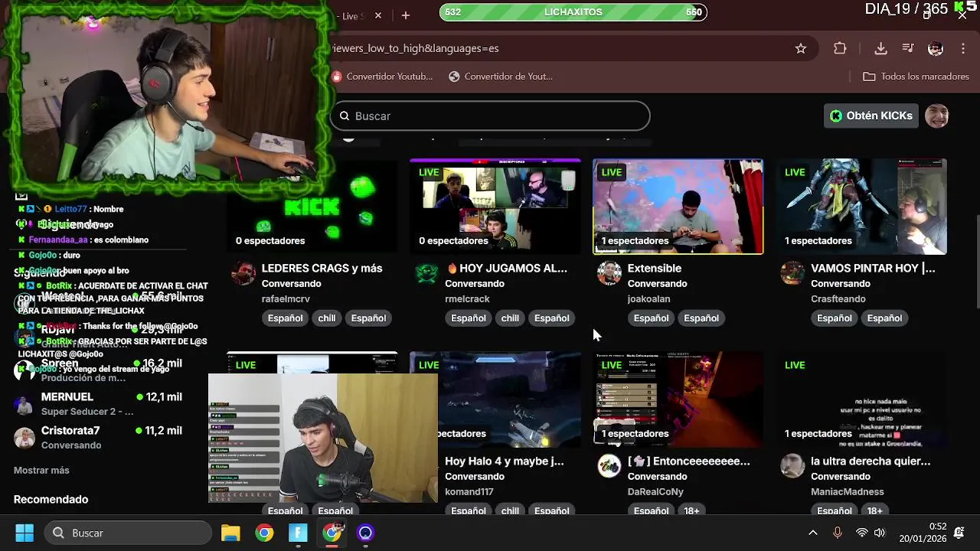The height and width of the screenshot is (551, 980).
Task: Open the Extensible stream thumbnail
Action: pyautogui.click(x=678, y=207)
